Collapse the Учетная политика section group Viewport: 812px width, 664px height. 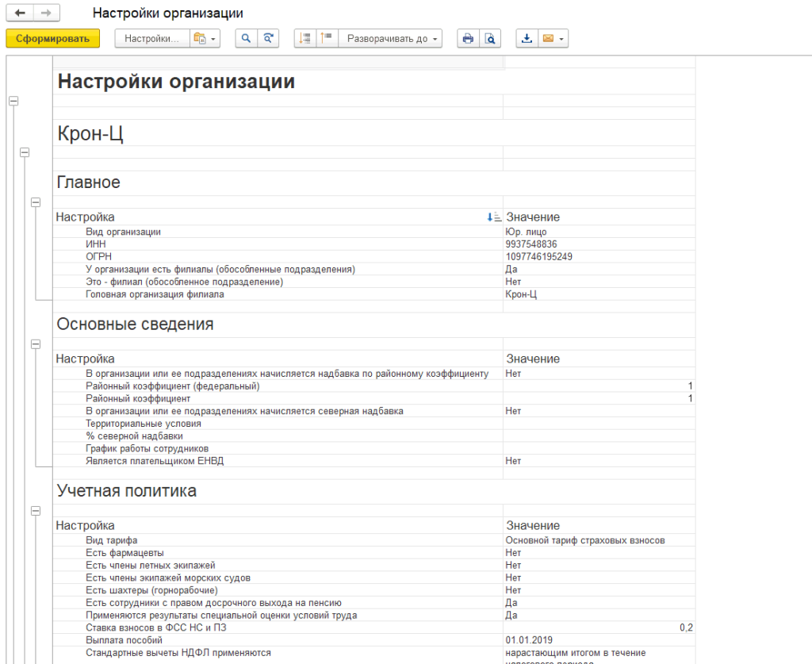tap(35, 512)
